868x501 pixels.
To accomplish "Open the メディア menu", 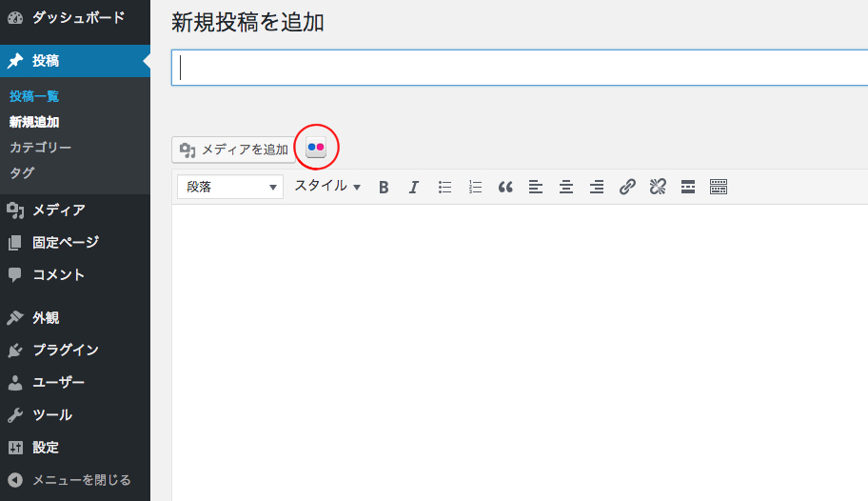I will (75, 210).
